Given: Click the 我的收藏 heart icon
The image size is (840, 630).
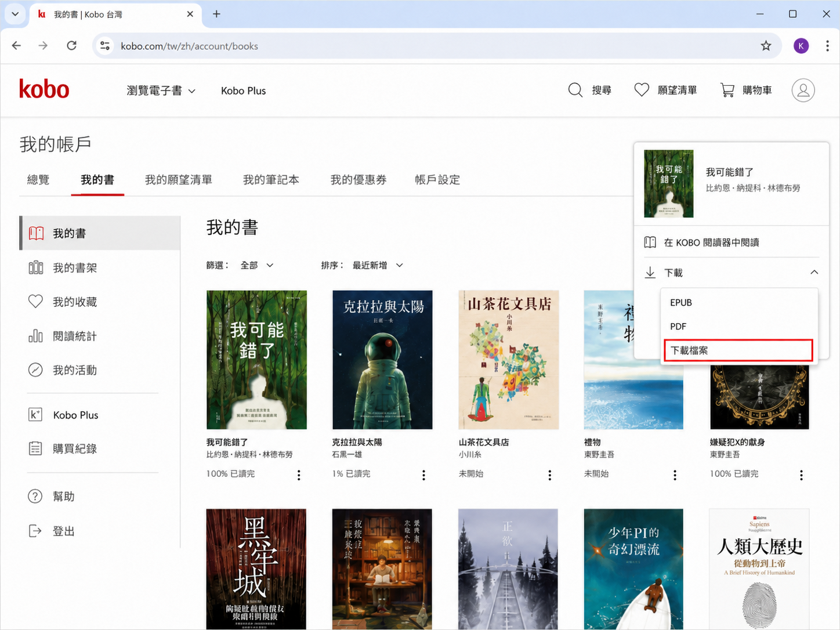Looking at the screenshot, I should pyautogui.click(x=35, y=302).
